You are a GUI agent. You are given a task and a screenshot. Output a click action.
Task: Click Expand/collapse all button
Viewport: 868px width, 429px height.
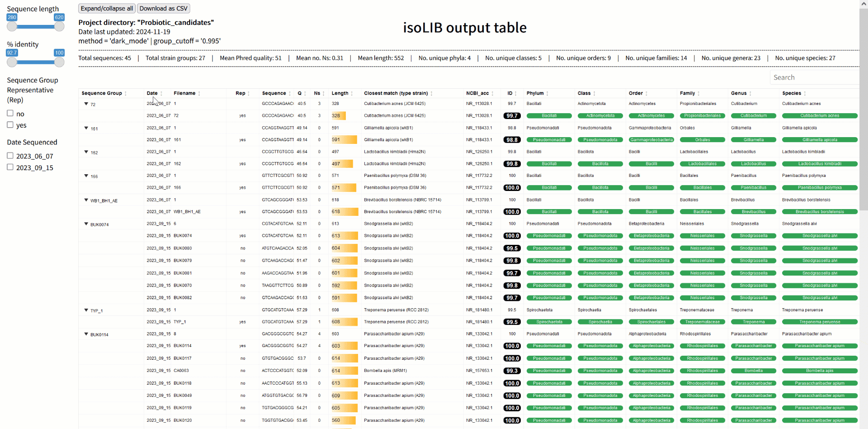[x=107, y=8]
